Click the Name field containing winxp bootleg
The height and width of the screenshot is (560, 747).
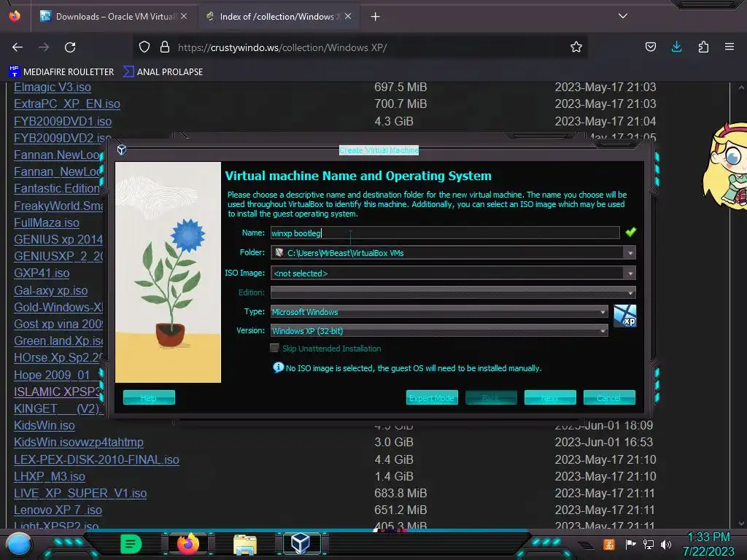point(445,233)
